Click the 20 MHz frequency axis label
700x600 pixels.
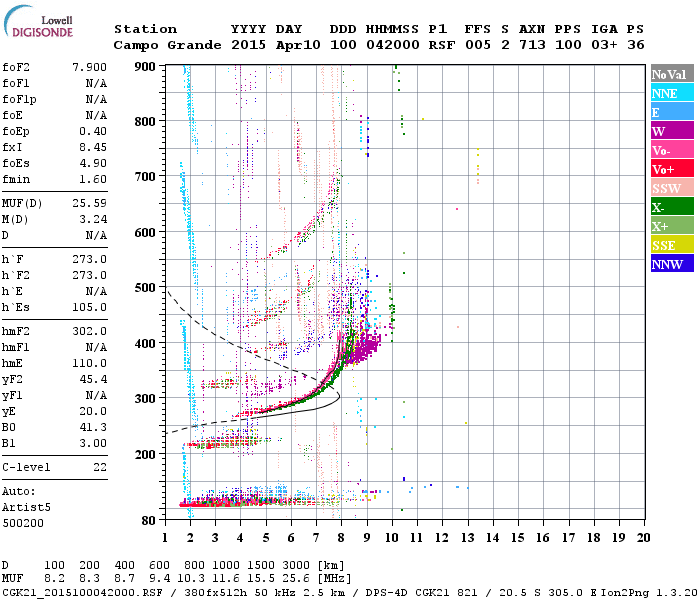click(643, 538)
